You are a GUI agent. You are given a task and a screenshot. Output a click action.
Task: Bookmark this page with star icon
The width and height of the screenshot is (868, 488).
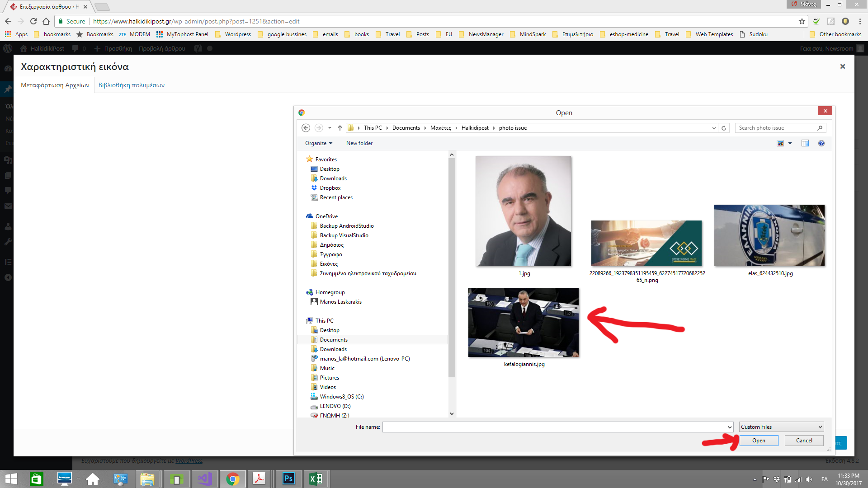[x=802, y=21]
